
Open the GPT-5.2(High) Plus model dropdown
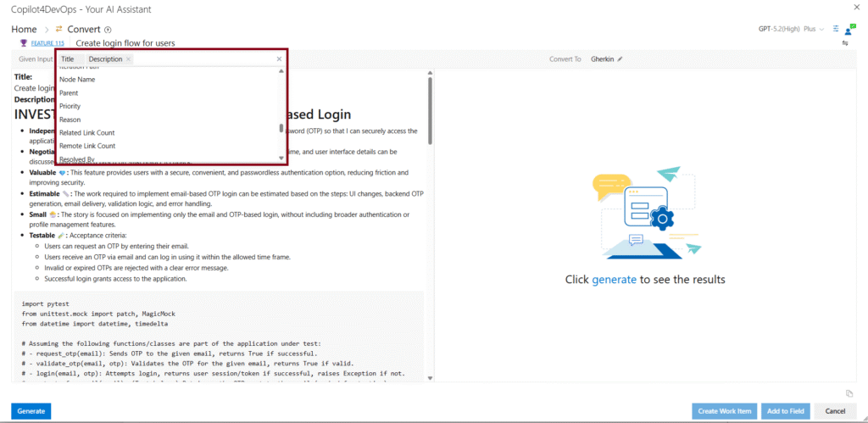[791, 30]
